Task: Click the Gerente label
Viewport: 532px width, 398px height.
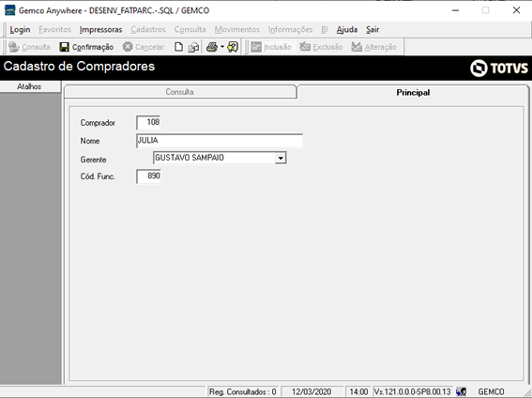Action: click(x=93, y=160)
